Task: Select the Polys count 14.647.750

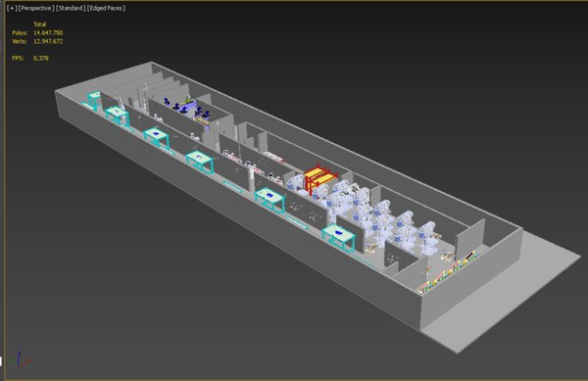Action: pyautogui.click(x=48, y=33)
